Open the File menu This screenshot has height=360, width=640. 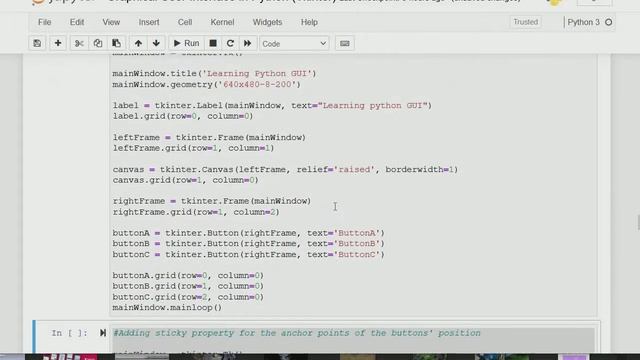tap(44, 22)
